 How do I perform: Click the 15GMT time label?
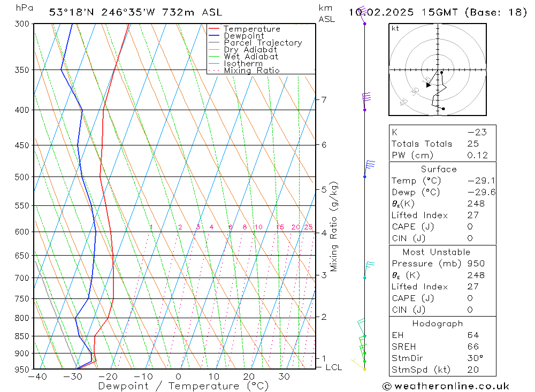tap(439, 12)
